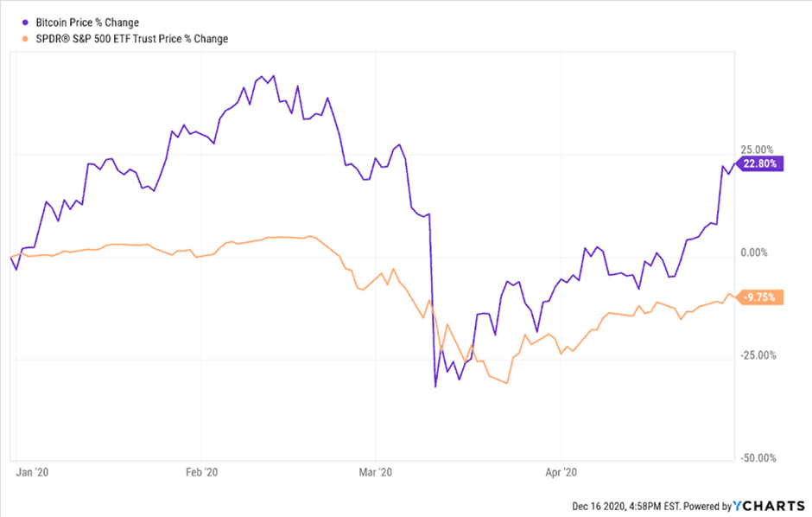
Task: Click the Mar '20 x-axis label
Action: (377, 473)
